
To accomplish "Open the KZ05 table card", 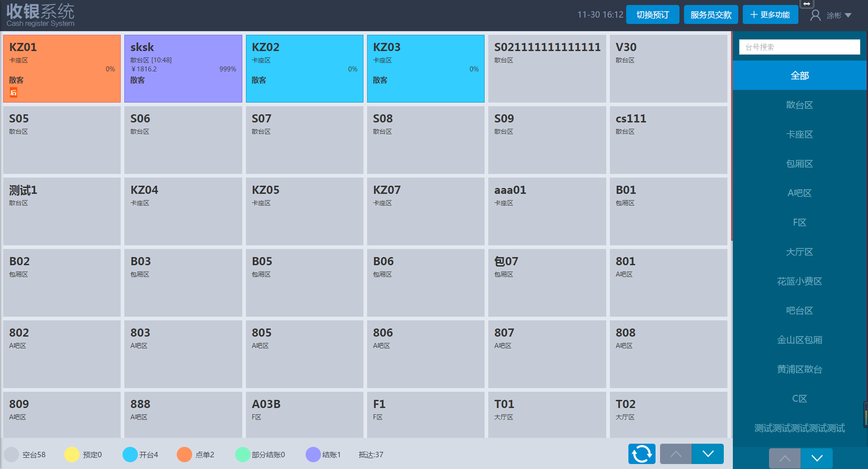I will pos(304,211).
